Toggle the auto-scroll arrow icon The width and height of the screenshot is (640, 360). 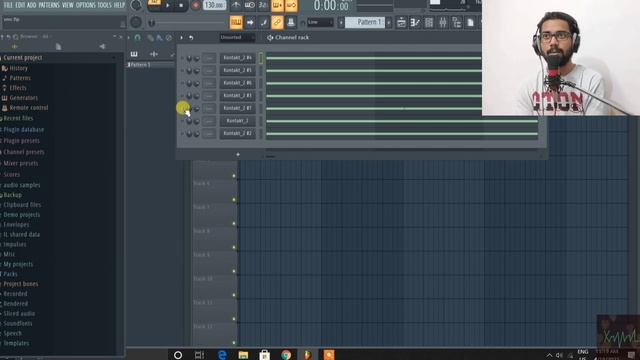250,22
